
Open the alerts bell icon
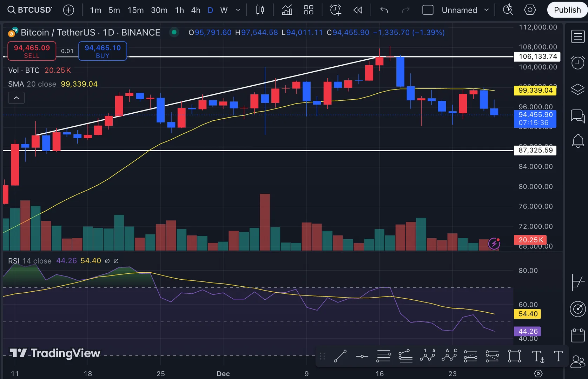[x=578, y=141]
